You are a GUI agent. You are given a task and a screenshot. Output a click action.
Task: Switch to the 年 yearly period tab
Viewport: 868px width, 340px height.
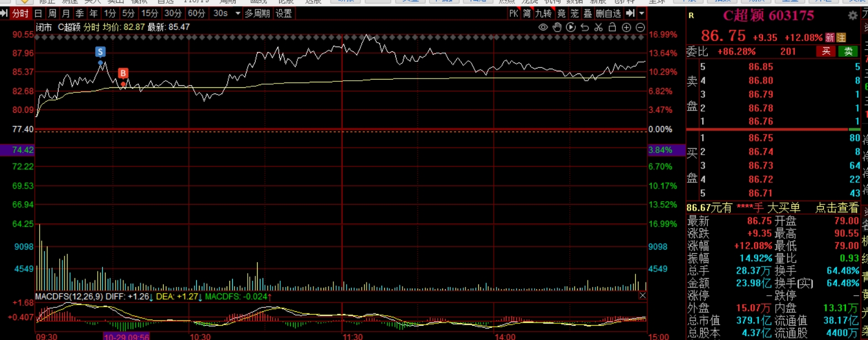93,13
